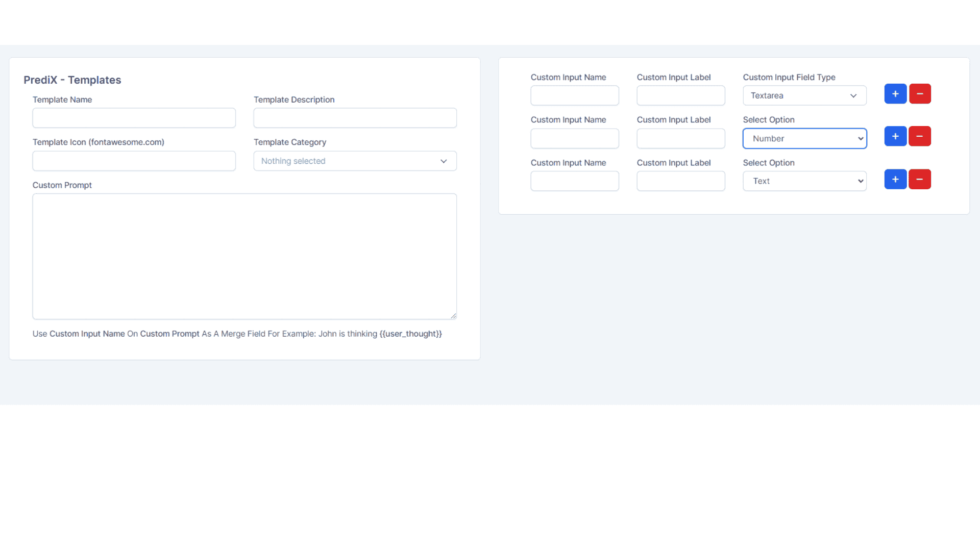Focus Custom Input Label field in the Text row
The width and height of the screenshot is (980, 551).
[681, 181]
